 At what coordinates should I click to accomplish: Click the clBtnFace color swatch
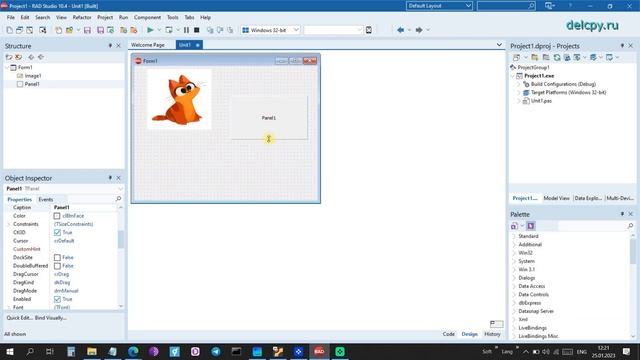click(x=57, y=216)
